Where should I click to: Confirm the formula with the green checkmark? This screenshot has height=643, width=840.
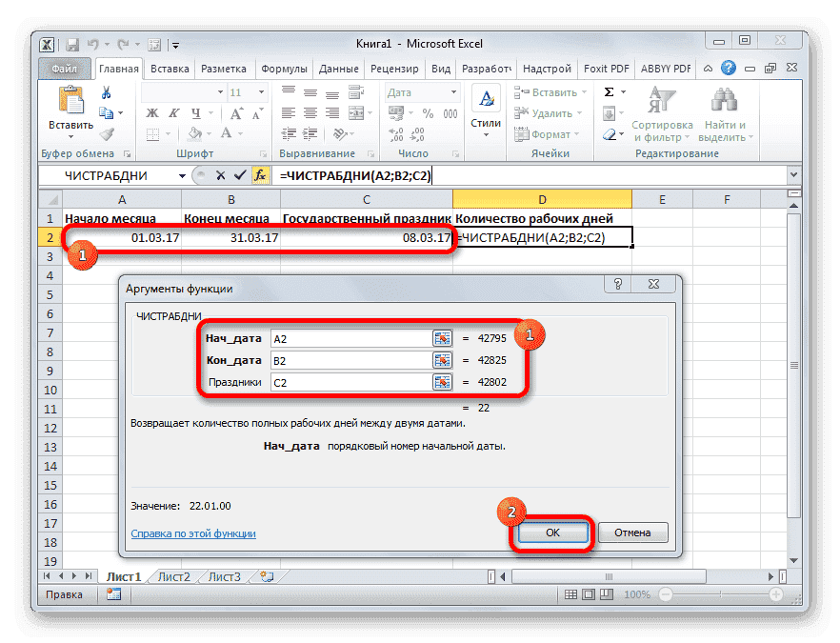pyautogui.click(x=242, y=175)
